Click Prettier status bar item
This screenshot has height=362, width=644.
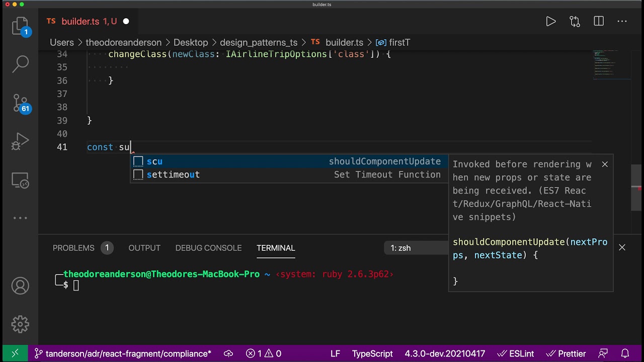click(x=566, y=353)
